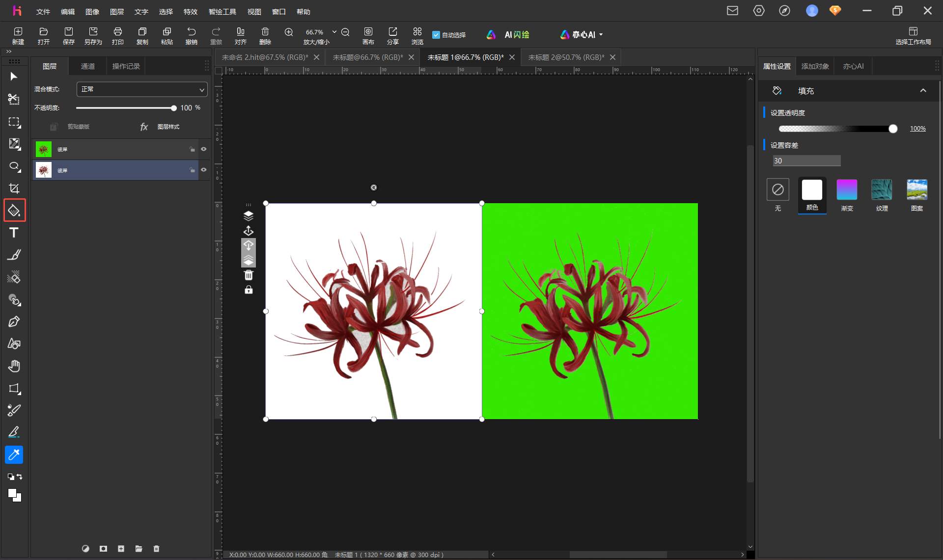This screenshot has width=943, height=560.
Task: Click the Print (打印) toolbar button
Action: pos(118,36)
